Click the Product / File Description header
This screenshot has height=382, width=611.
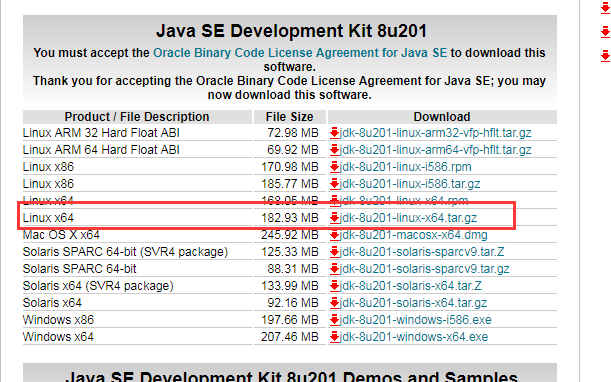point(137,117)
